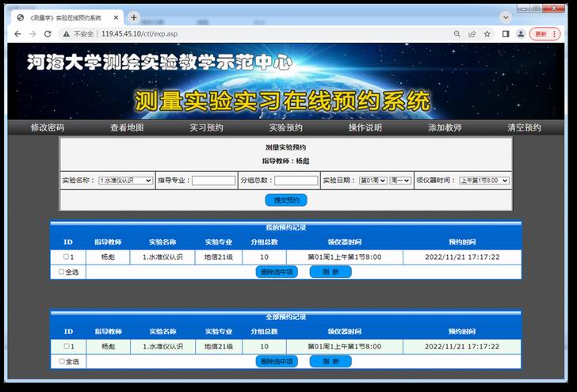This screenshot has height=392, width=577.
Task: Check row 1 checkbox in 我的预约记录
Action: 66,257
